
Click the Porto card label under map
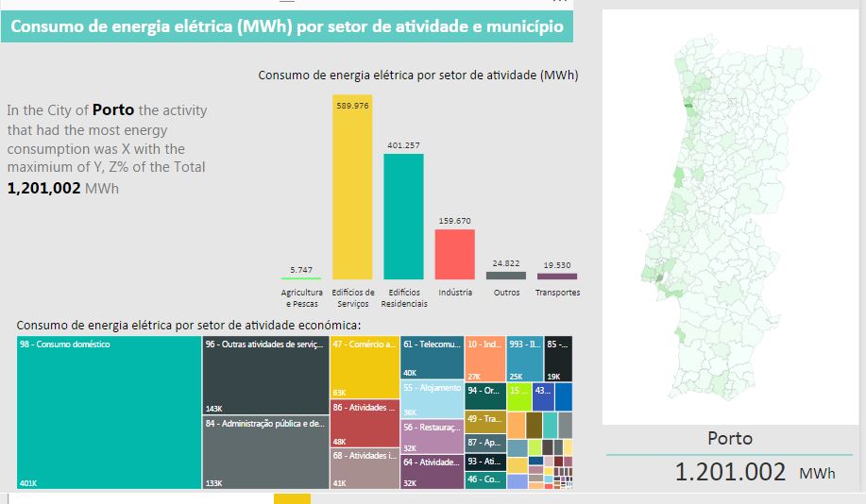[730, 438]
